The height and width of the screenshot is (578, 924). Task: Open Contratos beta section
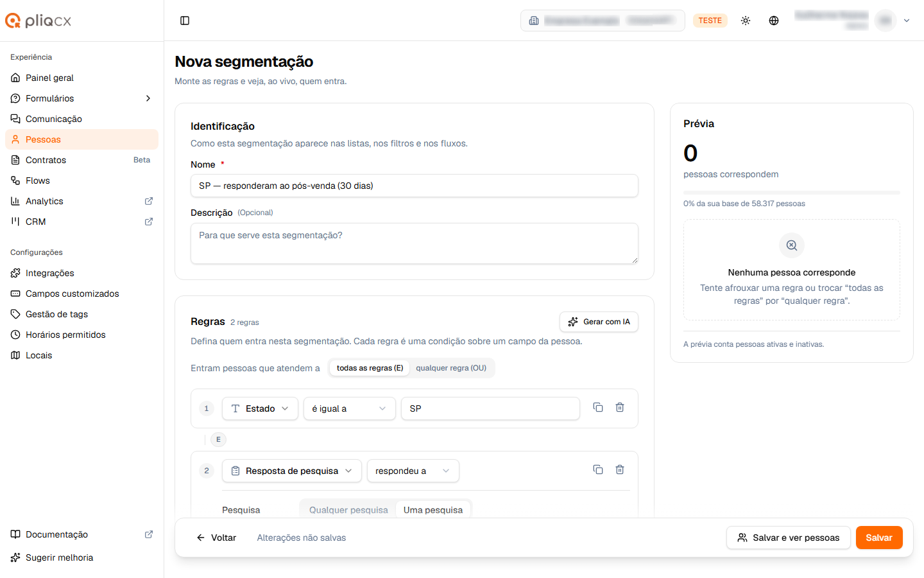81,160
